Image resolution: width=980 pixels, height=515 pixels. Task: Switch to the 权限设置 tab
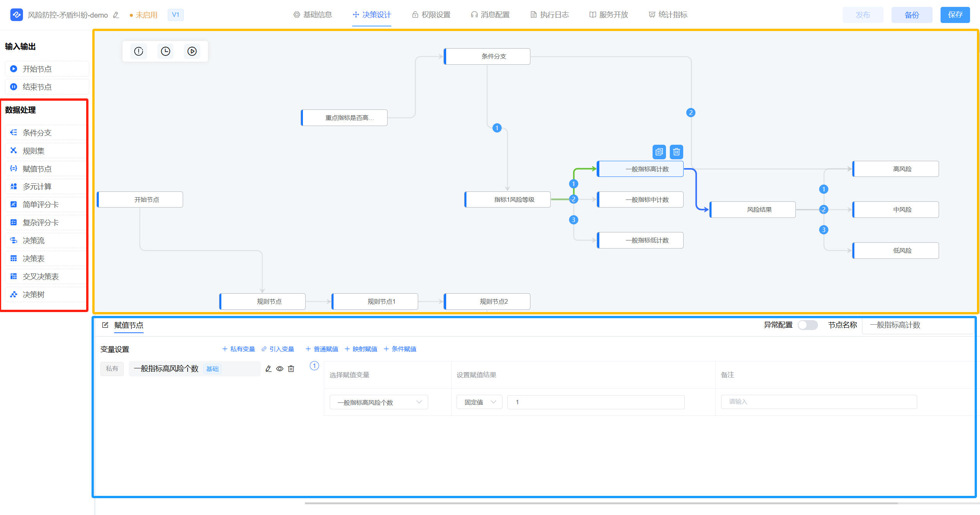(x=431, y=15)
